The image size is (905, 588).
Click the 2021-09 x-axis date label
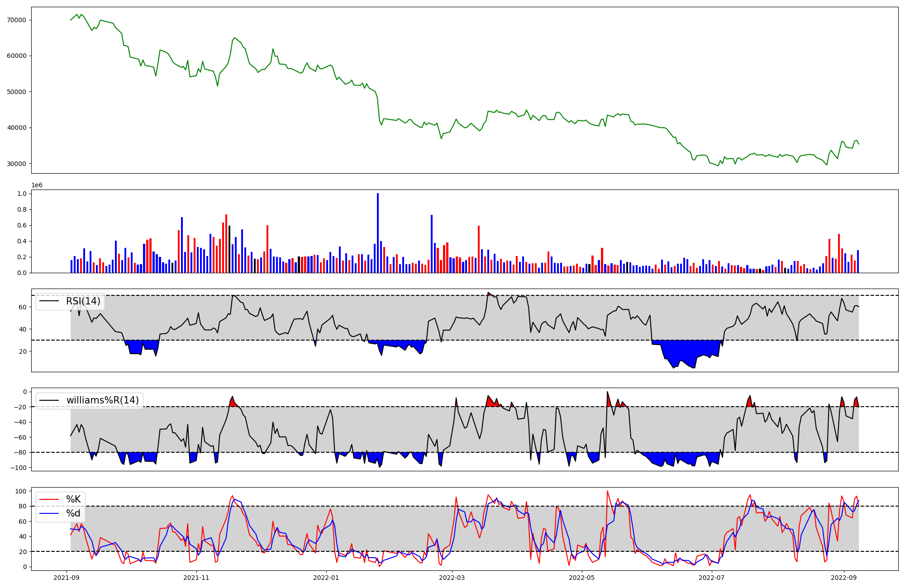[67, 578]
